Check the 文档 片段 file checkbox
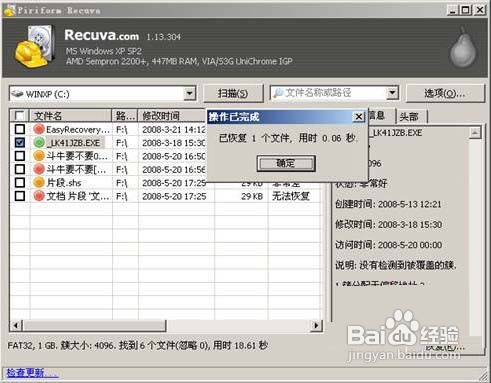 [20, 196]
